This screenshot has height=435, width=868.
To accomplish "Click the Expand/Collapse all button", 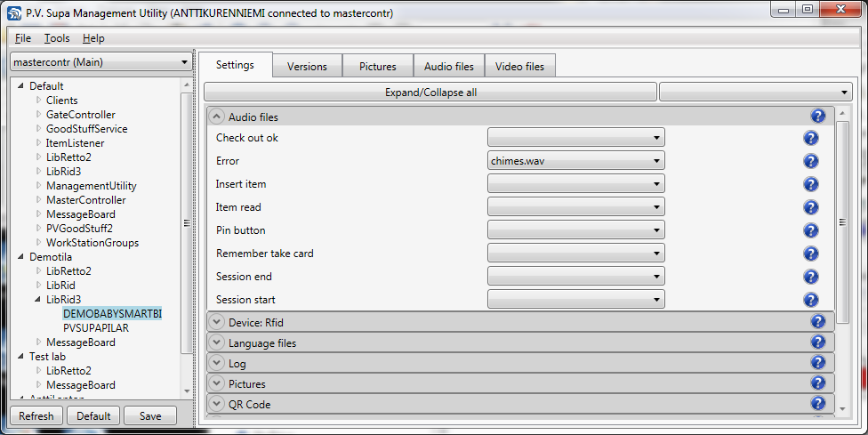I will (430, 93).
